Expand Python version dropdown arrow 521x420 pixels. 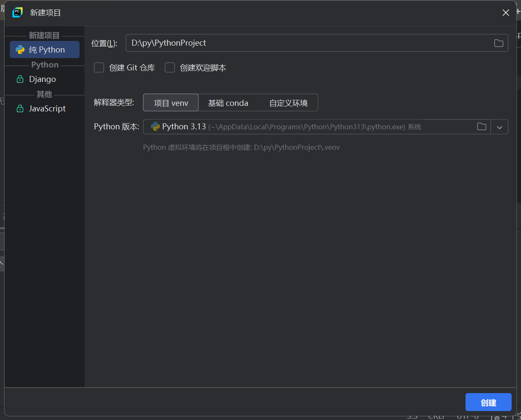(x=500, y=127)
